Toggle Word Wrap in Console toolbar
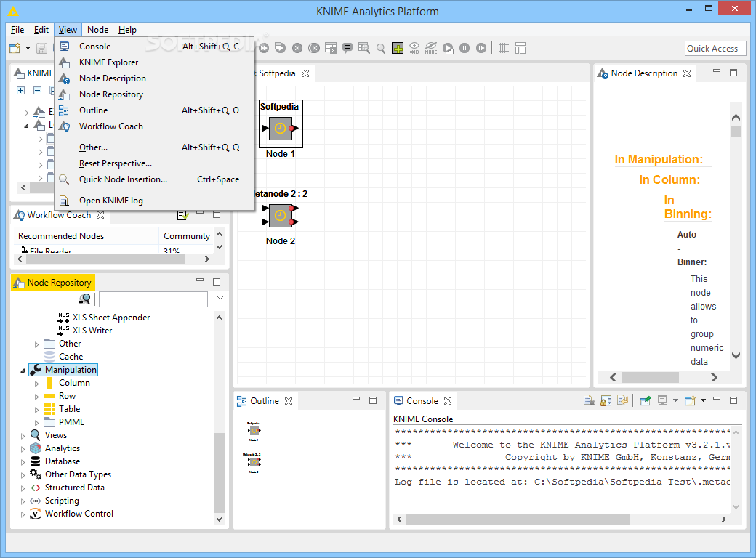756x558 pixels. [622, 400]
